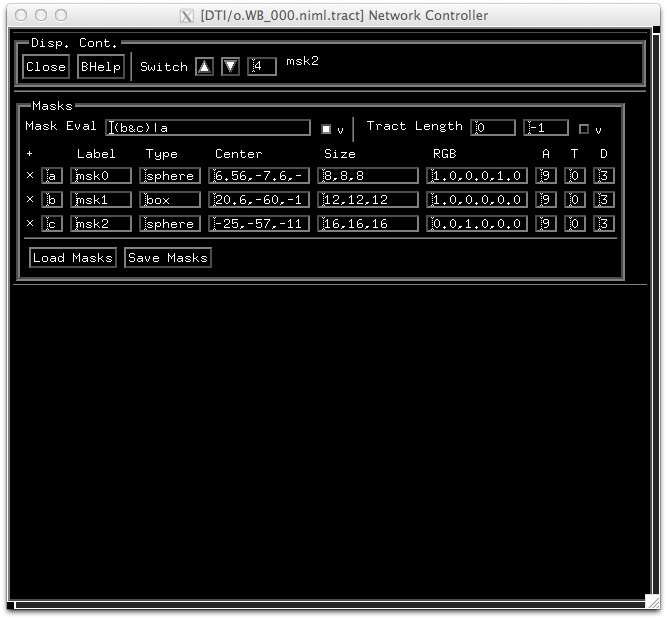Click the Switch index number field
The image size is (667, 619).
(x=262, y=67)
